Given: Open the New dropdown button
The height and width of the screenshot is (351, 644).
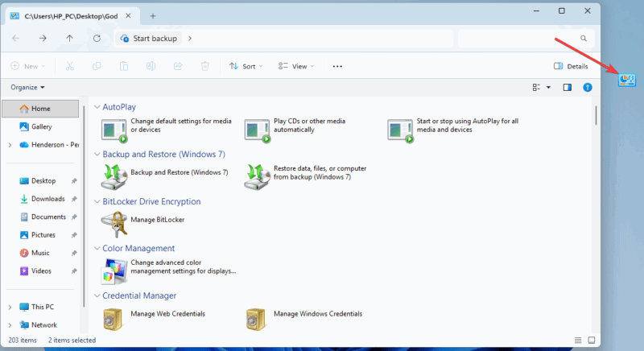Looking at the screenshot, I should (28, 66).
